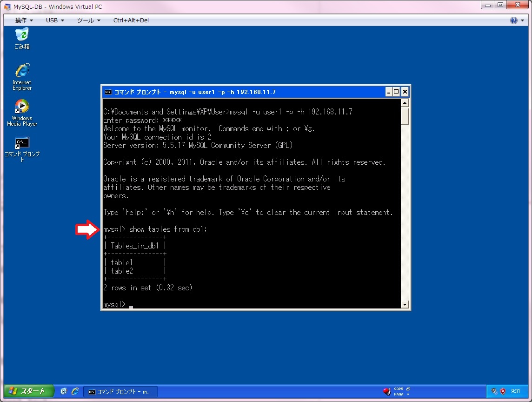Restore the Windows Virtual PC window size
The height and width of the screenshot is (402, 532).
[500, 5]
